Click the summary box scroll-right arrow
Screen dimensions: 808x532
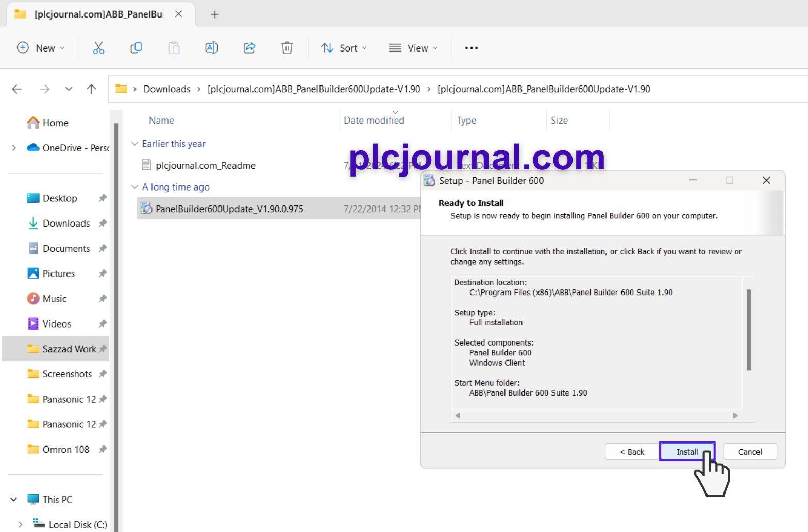pyautogui.click(x=735, y=415)
